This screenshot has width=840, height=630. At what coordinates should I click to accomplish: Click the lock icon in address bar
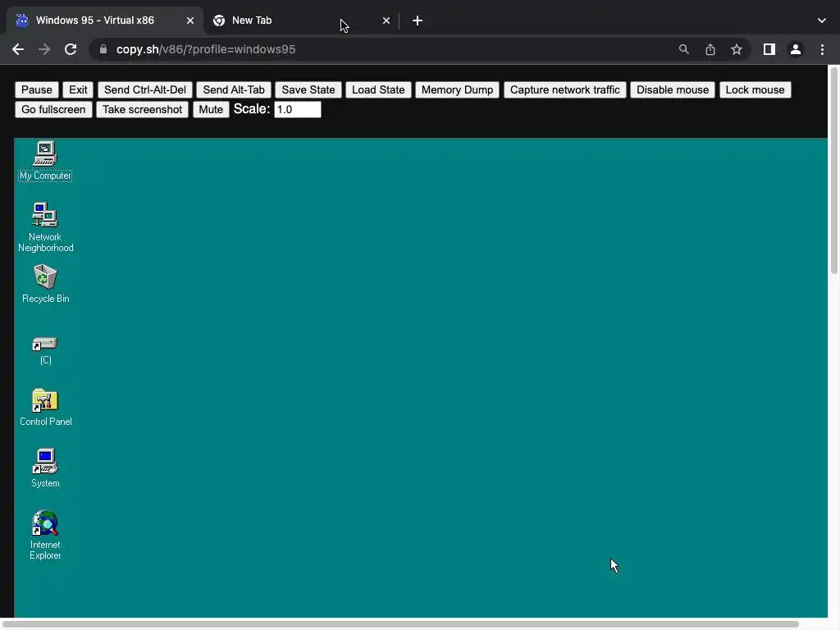[103, 49]
